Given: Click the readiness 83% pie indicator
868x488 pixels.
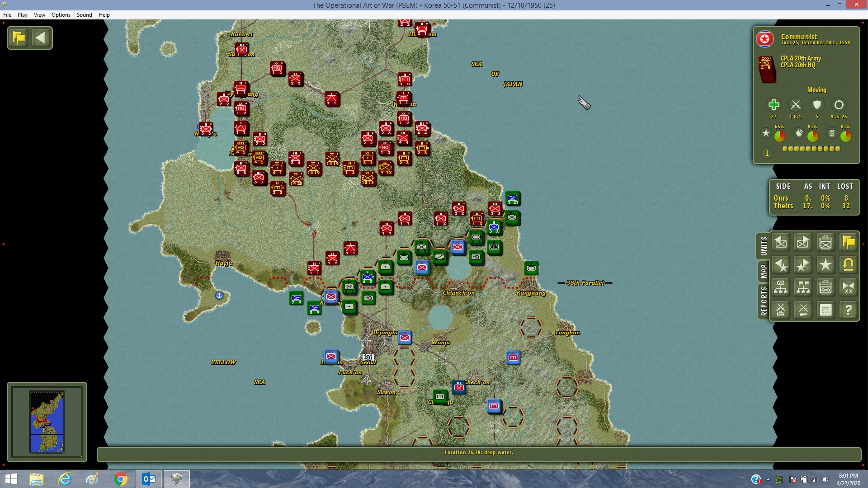Looking at the screenshot, I should [x=812, y=136].
